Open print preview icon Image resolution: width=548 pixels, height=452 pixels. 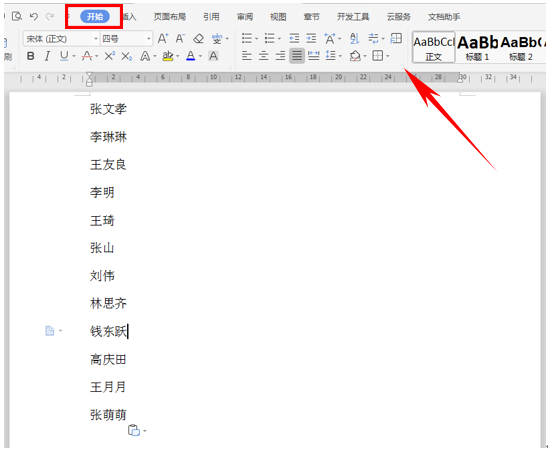click(x=17, y=16)
